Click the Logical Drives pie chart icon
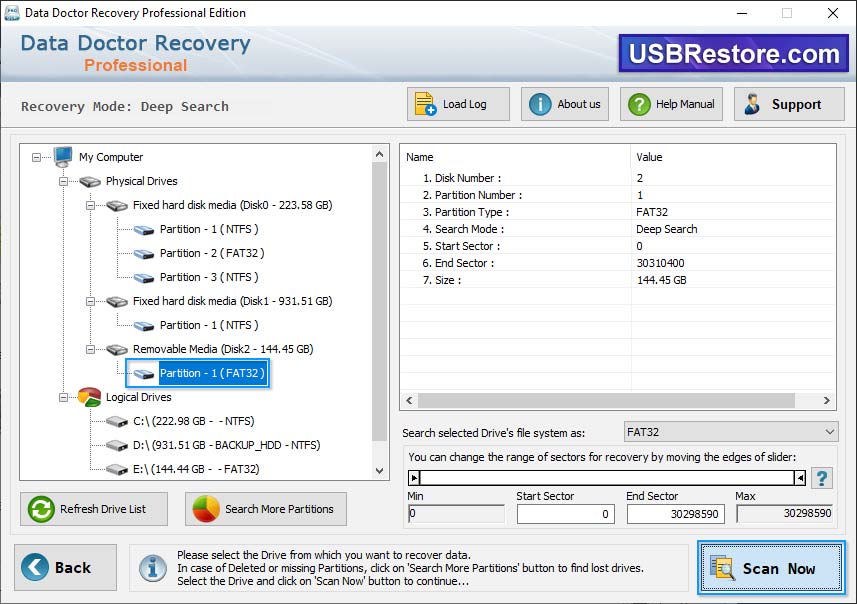The image size is (857, 604). coord(89,397)
